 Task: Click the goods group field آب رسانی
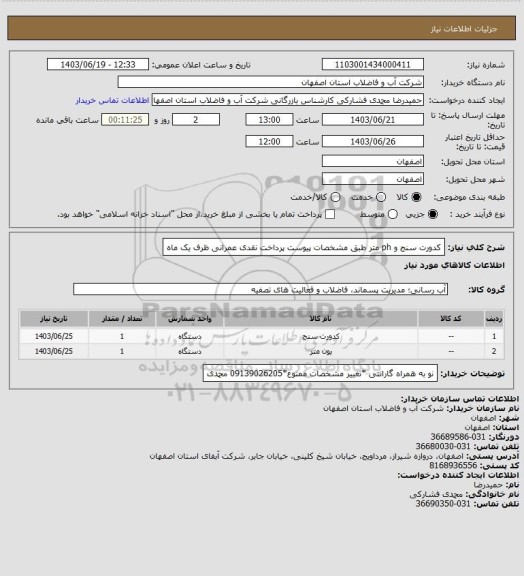[260, 289]
